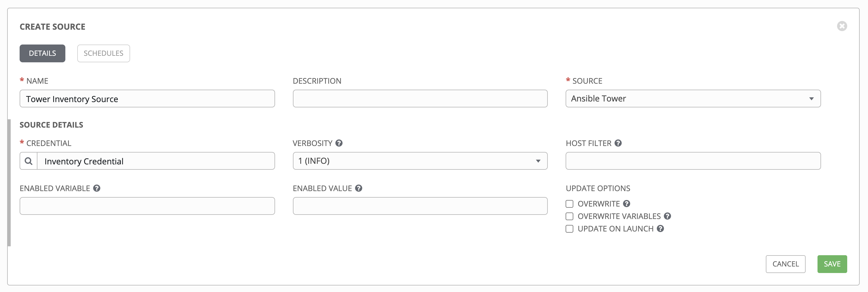This screenshot has height=292, width=868.
Task: Click the Enabled Value input field
Action: (x=420, y=206)
